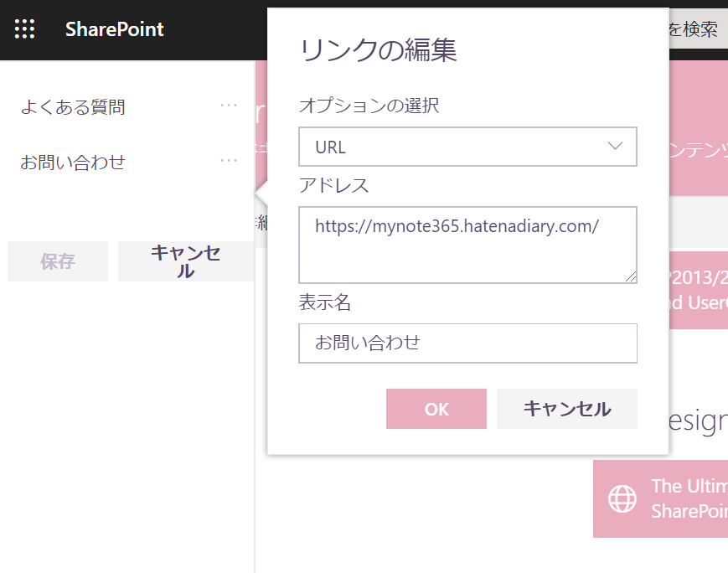The width and height of the screenshot is (728, 573).
Task: Click the SharePoint title in header
Action: 114,29
